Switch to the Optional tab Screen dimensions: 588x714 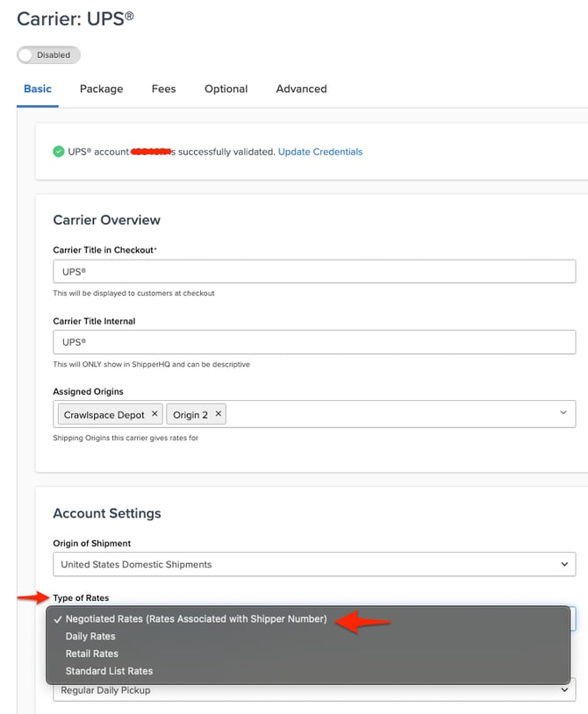226,89
